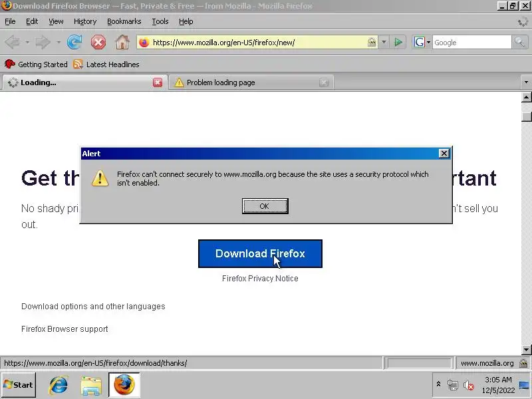Image resolution: width=532 pixels, height=399 pixels.
Task: Open the search engine selection dropdown
Action: pos(428,43)
